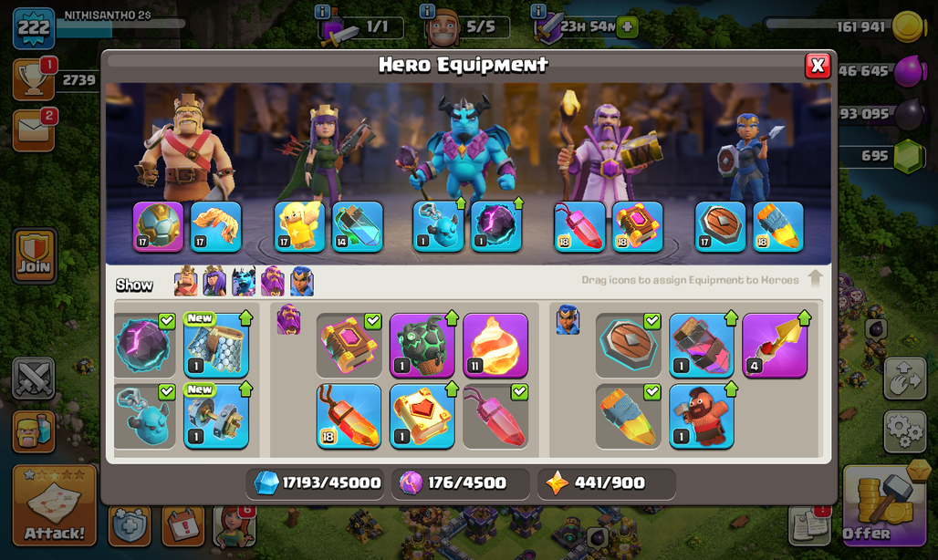Viewport: 938px width, 560px height.
Task: Select the Hog Rider Puppet equipment
Action: [701, 417]
